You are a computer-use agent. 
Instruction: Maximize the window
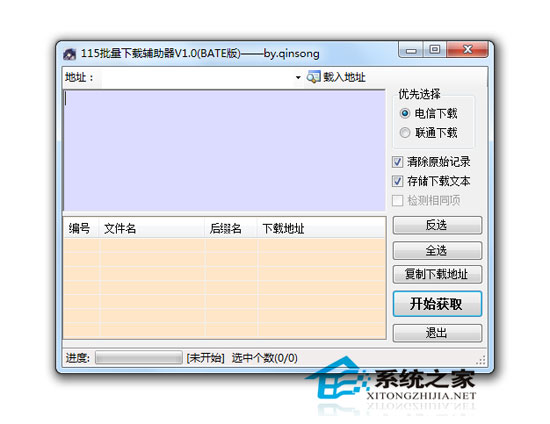pos(435,50)
